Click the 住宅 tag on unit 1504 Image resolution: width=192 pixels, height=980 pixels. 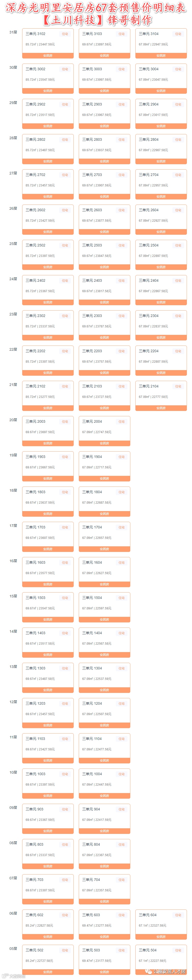pos(121,598)
